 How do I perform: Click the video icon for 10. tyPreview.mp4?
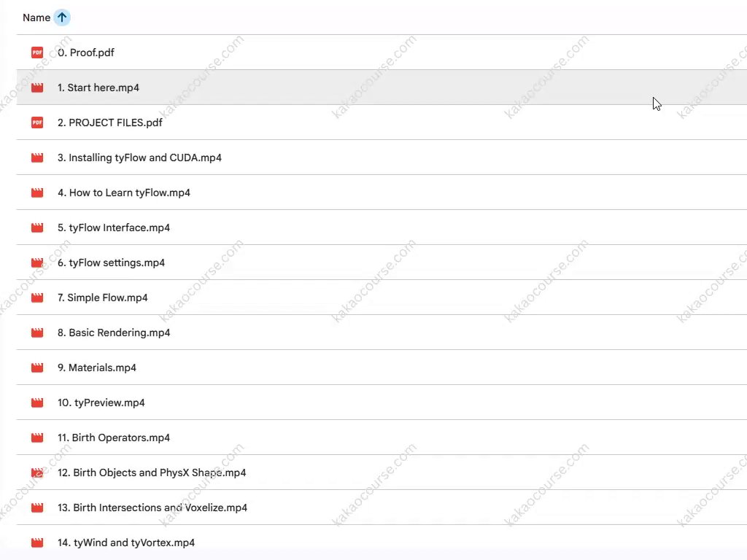[37, 402]
